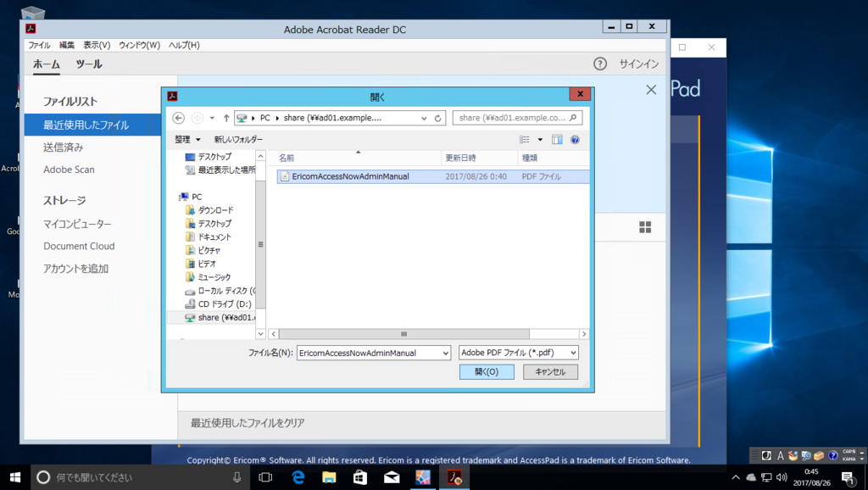This screenshot has height=490, width=868.
Task: Click the OneDrive cloud tray icon
Action: [x=751, y=477]
